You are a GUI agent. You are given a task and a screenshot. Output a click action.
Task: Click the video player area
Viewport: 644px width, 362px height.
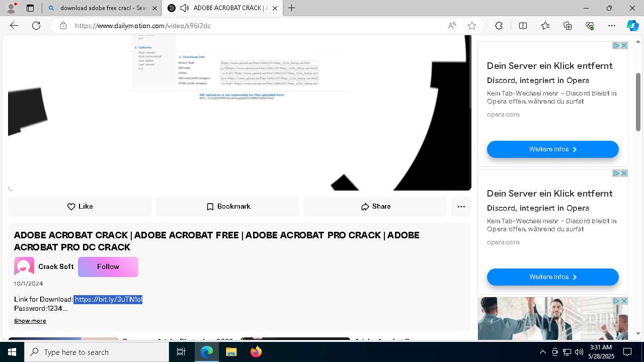(x=239, y=113)
